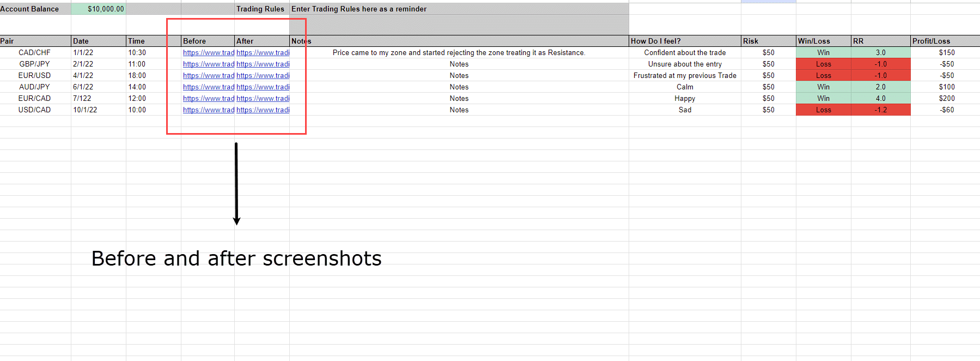Select the EUR/CAD pair cell
Image resolution: width=980 pixels, height=361 pixels.
coord(35,99)
